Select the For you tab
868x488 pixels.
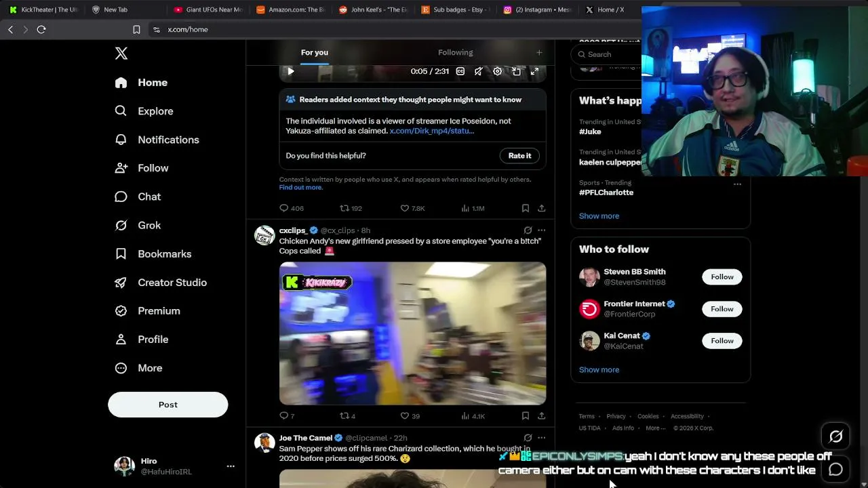pyautogui.click(x=315, y=52)
